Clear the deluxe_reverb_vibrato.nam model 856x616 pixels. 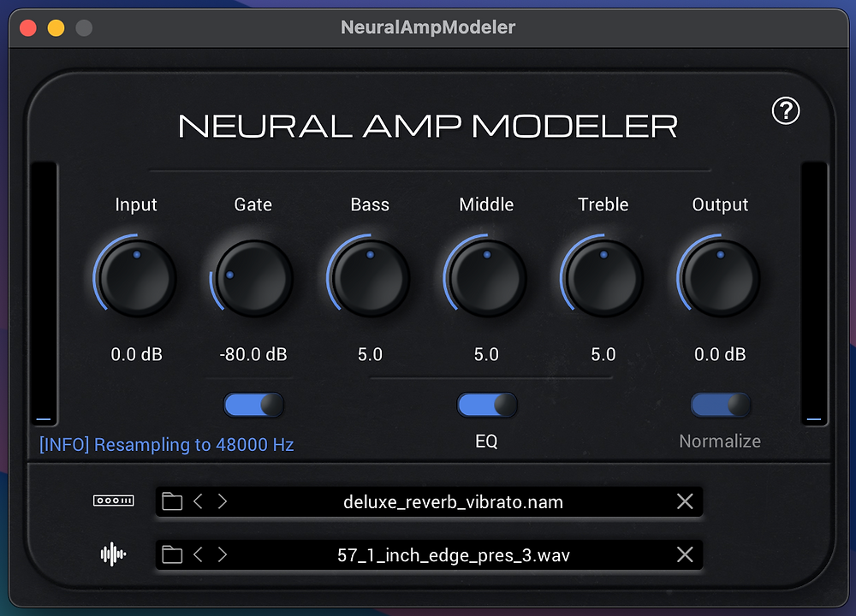coord(684,502)
